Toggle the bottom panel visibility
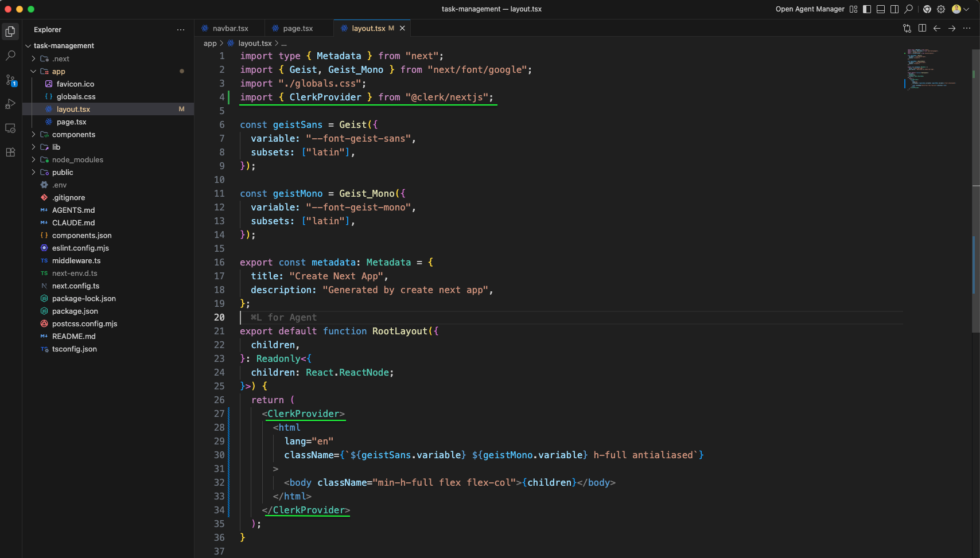Viewport: 980px width, 558px height. [881, 9]
